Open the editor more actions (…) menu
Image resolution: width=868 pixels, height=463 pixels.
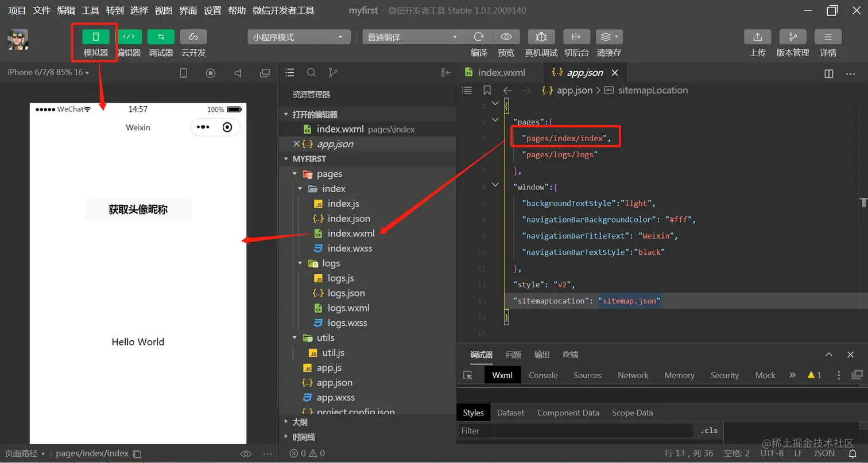851,73
